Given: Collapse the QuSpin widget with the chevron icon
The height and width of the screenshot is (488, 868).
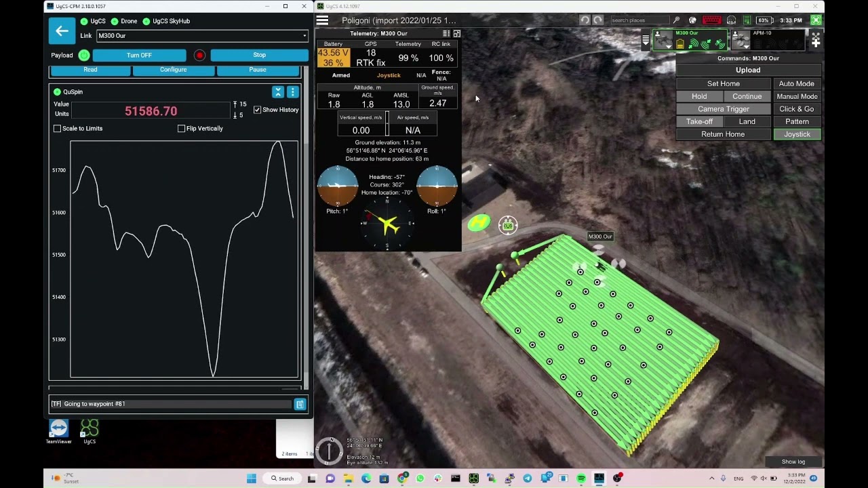Looking at the screenshot, I should click(x=278, y=91).
